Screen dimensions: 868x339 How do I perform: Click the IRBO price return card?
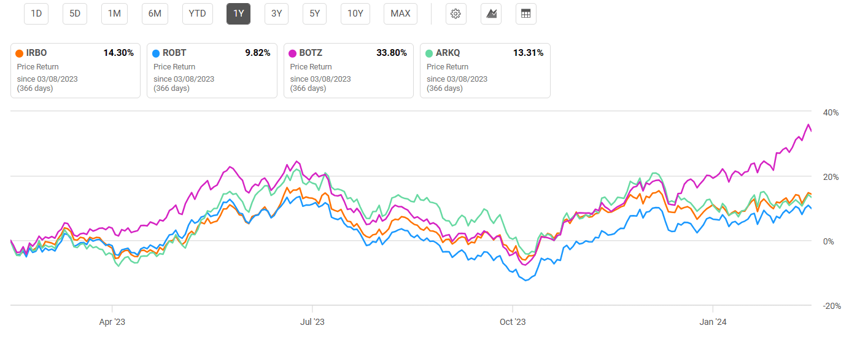[x=76, y=71]
